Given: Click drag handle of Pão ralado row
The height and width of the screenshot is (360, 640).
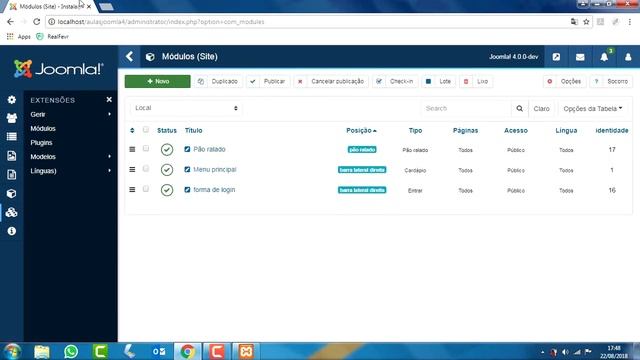Looking at the screenshot, I should click(x=132, y=149).
